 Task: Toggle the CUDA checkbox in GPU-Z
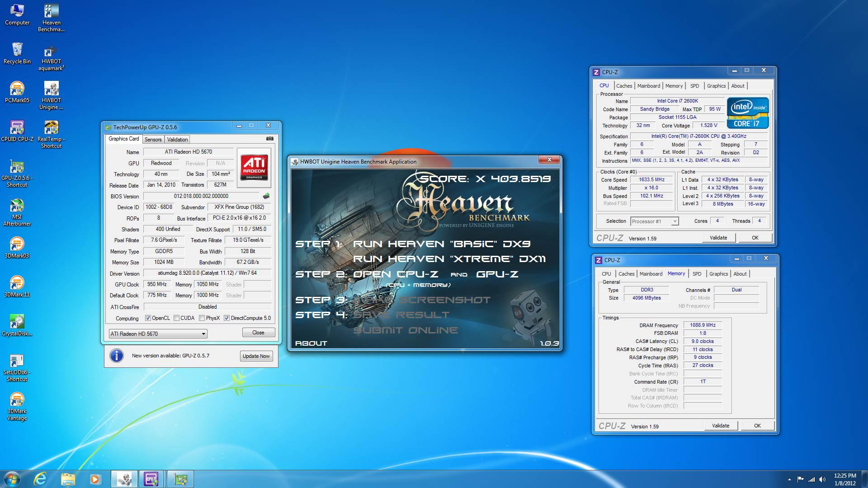[176, 318]
